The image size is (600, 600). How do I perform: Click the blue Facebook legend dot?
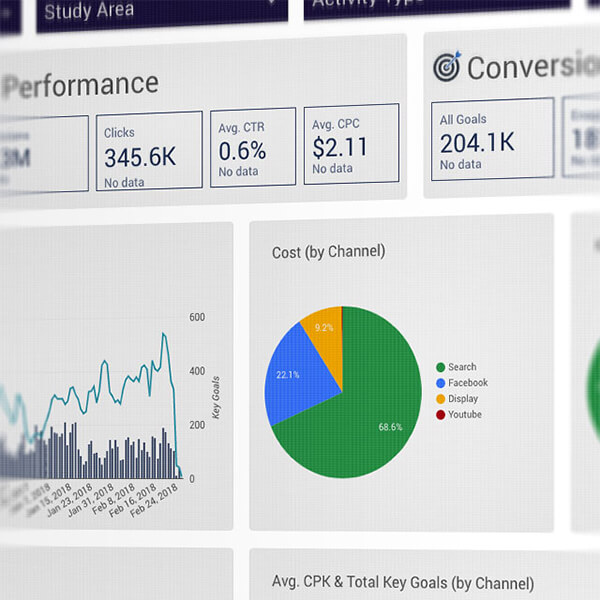coord(439,383)
